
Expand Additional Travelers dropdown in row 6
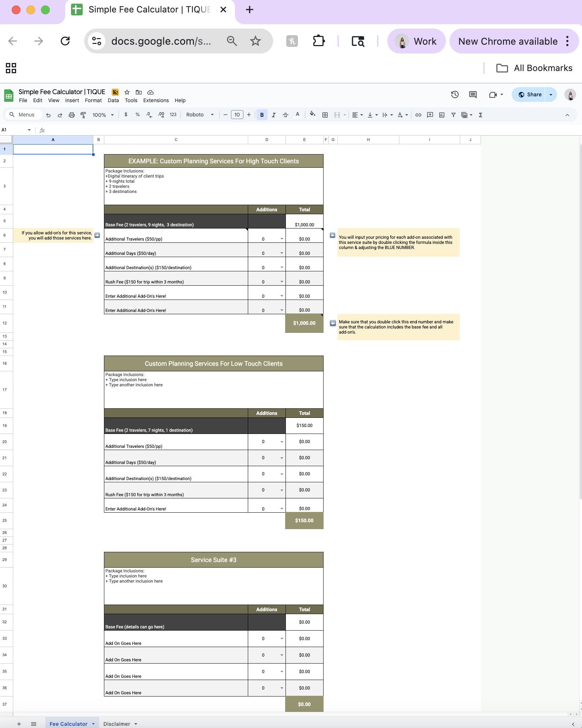[281, 239]
